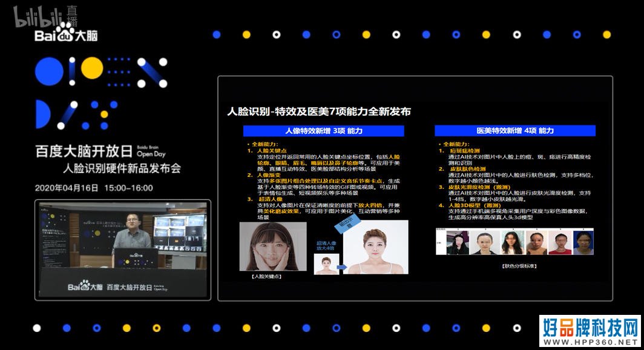Select the 超清人像 heading in the list

[270, 199]
